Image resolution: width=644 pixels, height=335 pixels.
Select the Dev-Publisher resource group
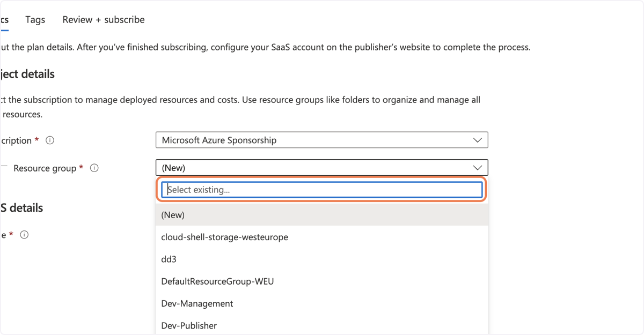[x=322, y=325]
